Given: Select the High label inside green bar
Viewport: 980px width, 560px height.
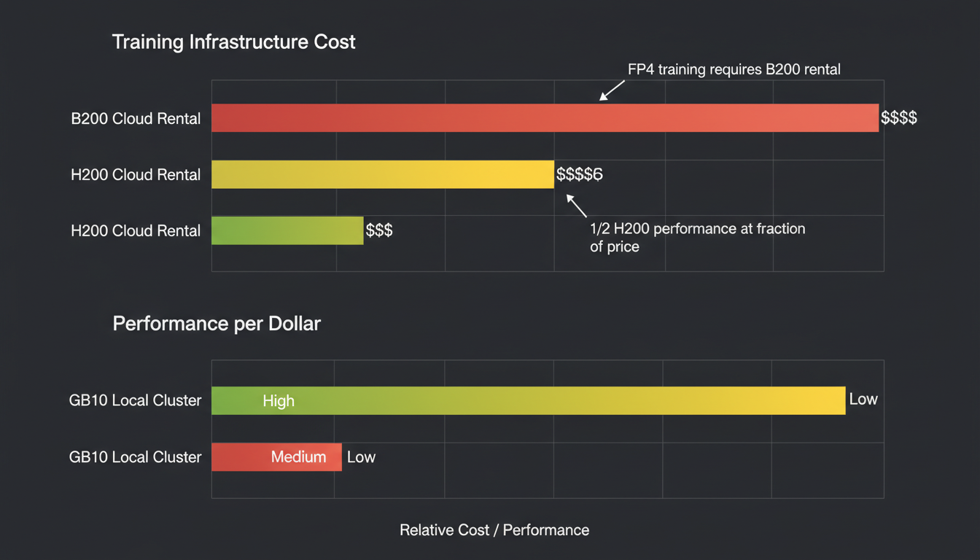Looking at the screenshot, I should (278, 400).
